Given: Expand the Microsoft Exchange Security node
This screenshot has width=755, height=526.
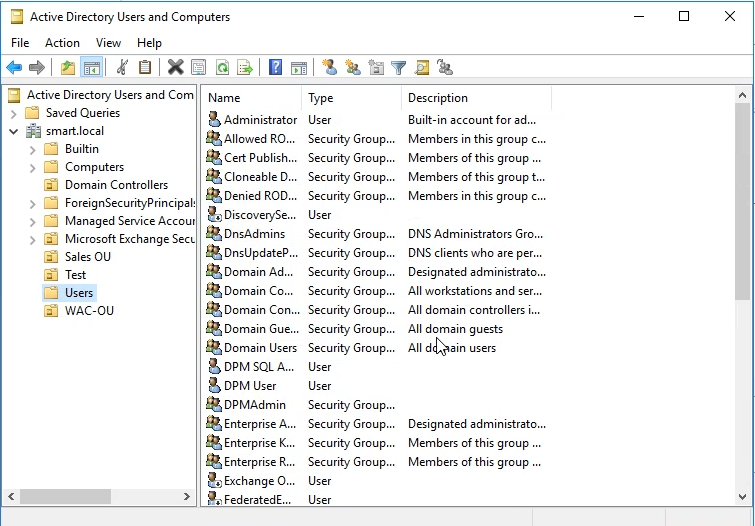Looking at the screenshot, I should coord(32,239).
